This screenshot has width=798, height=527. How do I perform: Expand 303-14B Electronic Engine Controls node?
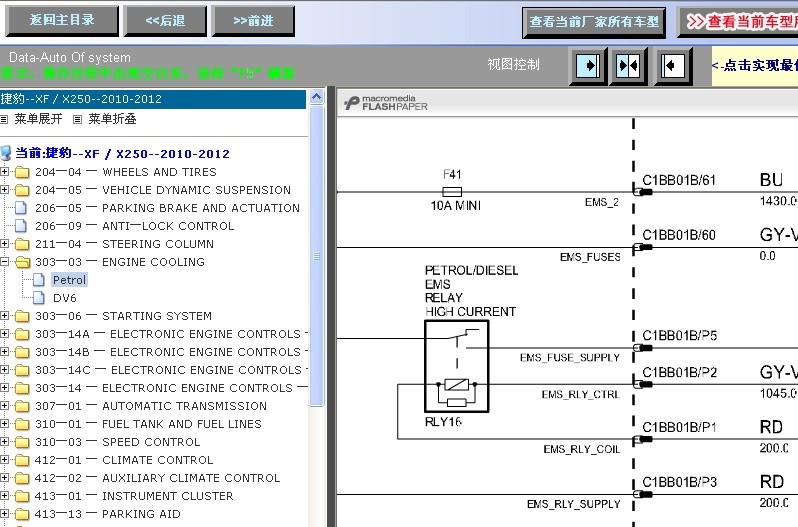(5, 352)
